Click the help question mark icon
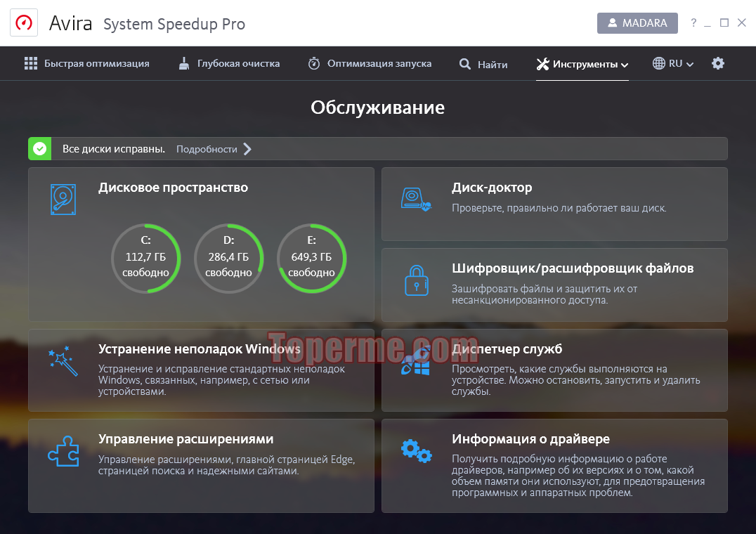756x534 pixels. coord(693,22)
